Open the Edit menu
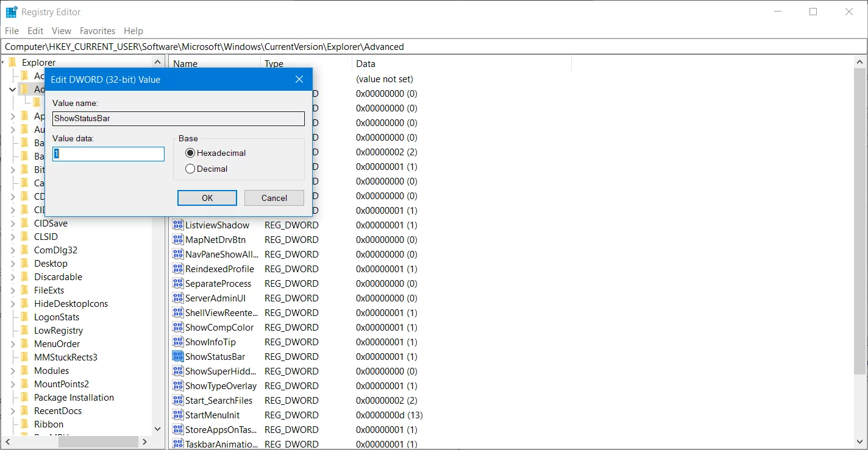This screenshot has width=868, height=450. pos(35,30)
